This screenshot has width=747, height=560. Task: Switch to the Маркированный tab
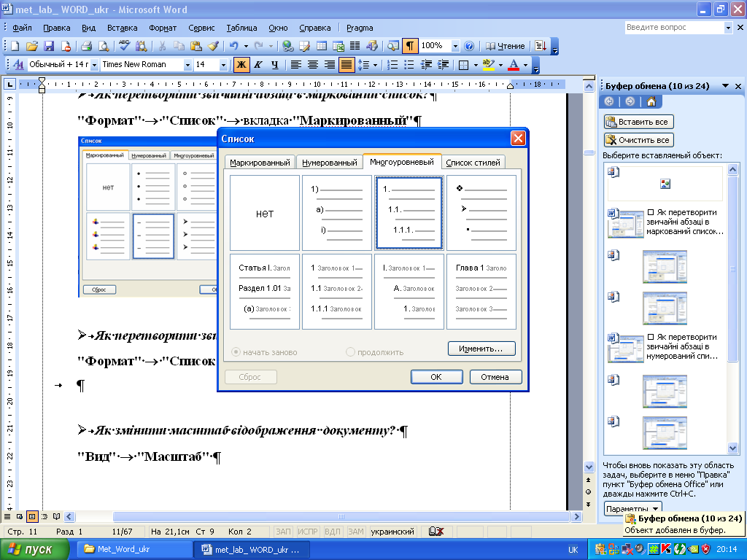pyautogui.click(x=260, y=163)
